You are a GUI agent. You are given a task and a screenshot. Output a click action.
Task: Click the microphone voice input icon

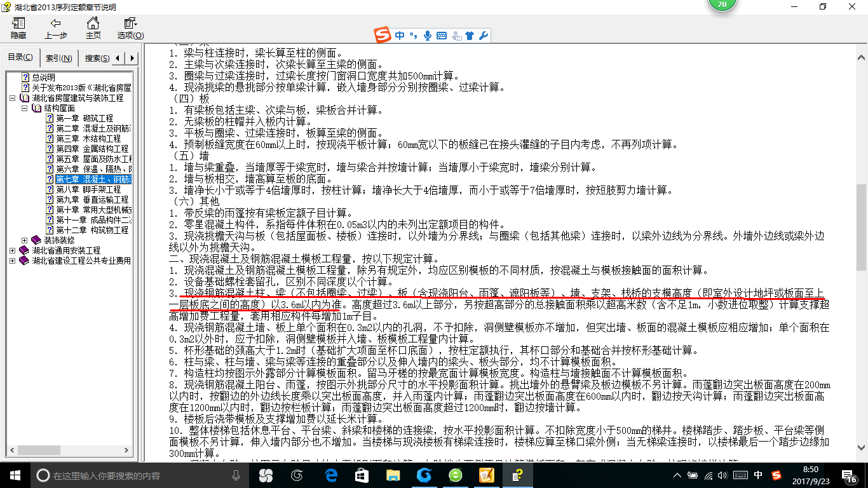(x=428, y=36)
